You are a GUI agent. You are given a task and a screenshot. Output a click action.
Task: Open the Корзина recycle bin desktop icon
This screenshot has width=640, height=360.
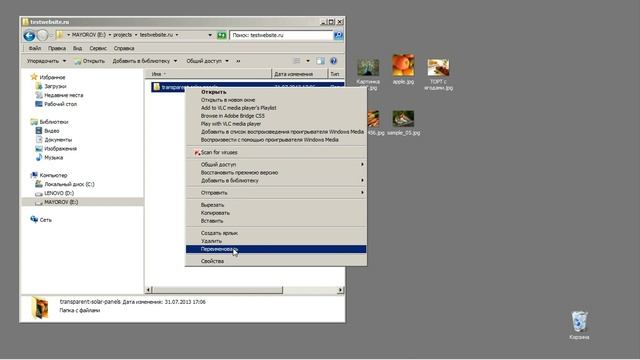(x=579, y=325)
